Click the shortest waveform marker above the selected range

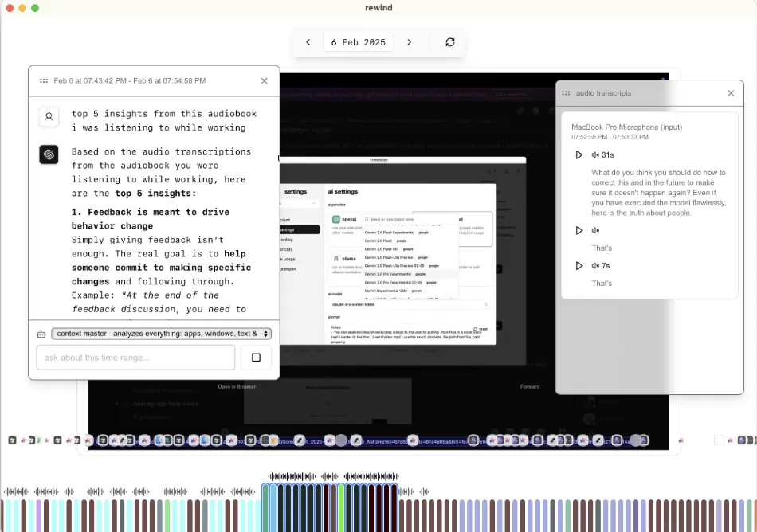coord(330,476)
